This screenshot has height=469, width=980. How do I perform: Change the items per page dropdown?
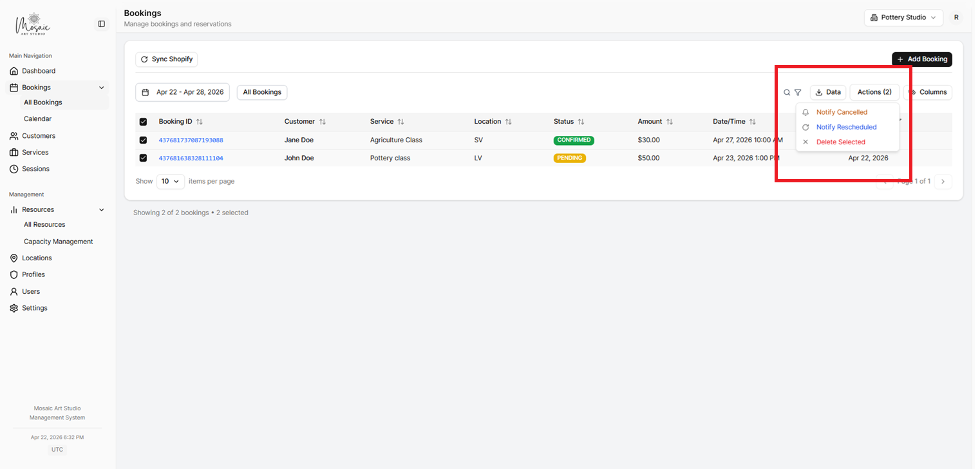tap(170, 181)
